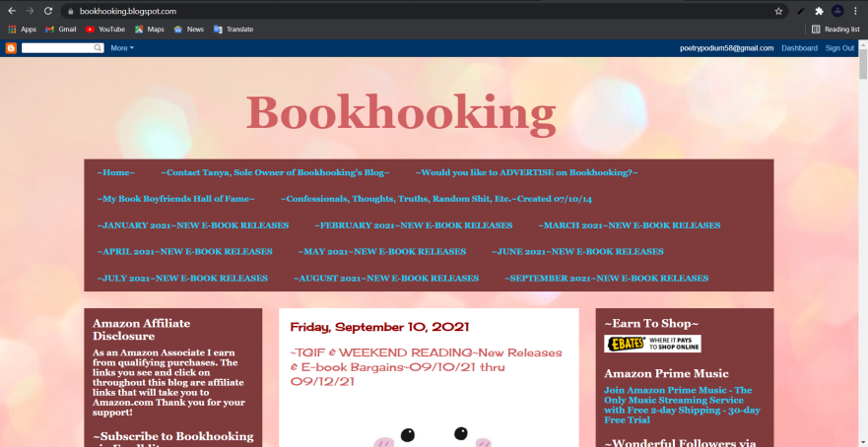Expand the Blogger More dropdown
868x447 pixels.
tap(122, 48)
